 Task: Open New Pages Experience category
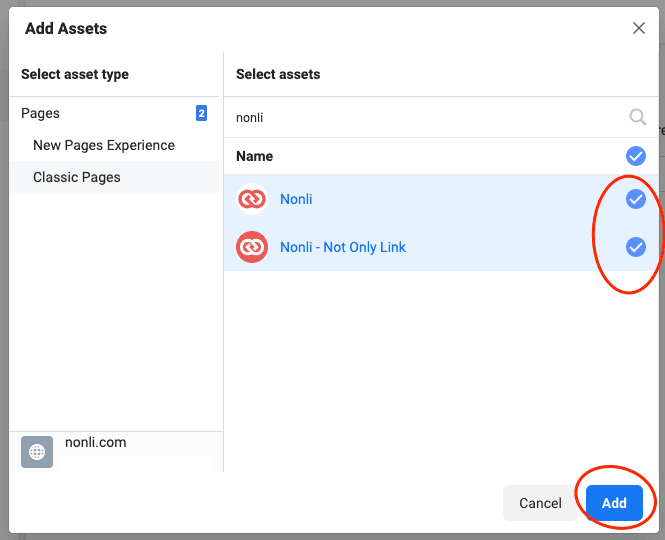[x=114, y=145]
